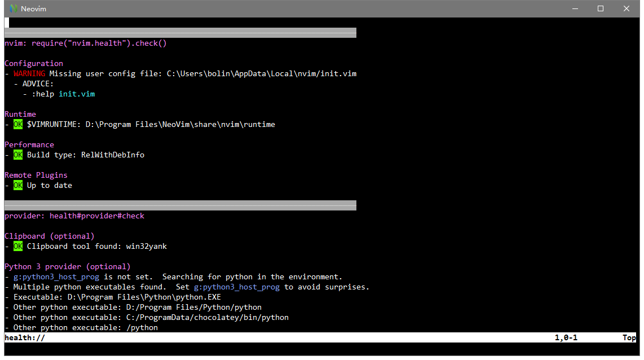The image size is (644, 360).
Task: Click the 'nvim: require("nvim.health").check()' heading
Action: [x=85, y=43]
